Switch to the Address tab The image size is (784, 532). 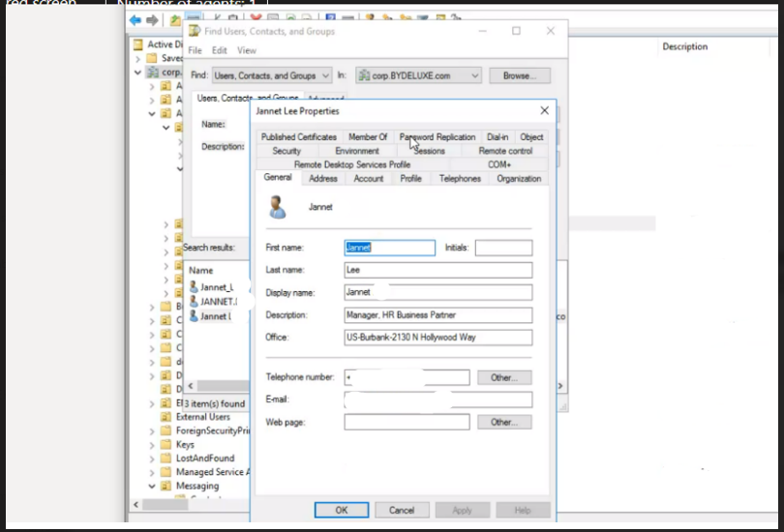[323, 178]
